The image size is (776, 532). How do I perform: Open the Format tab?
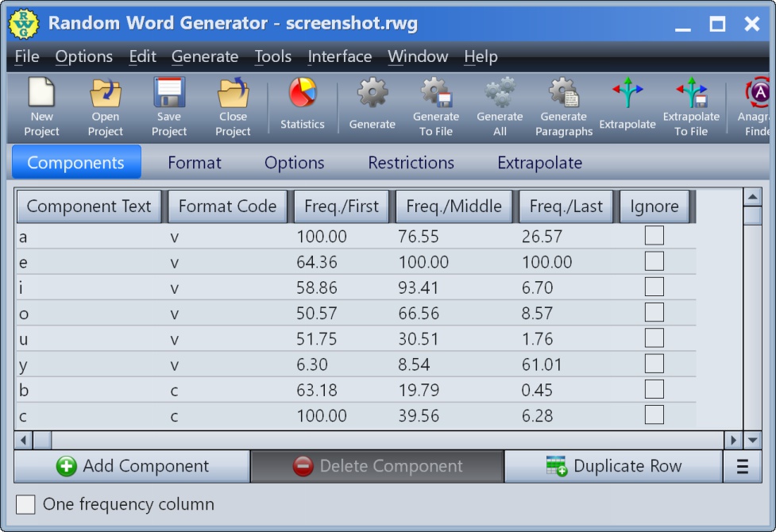coord(194,162)
